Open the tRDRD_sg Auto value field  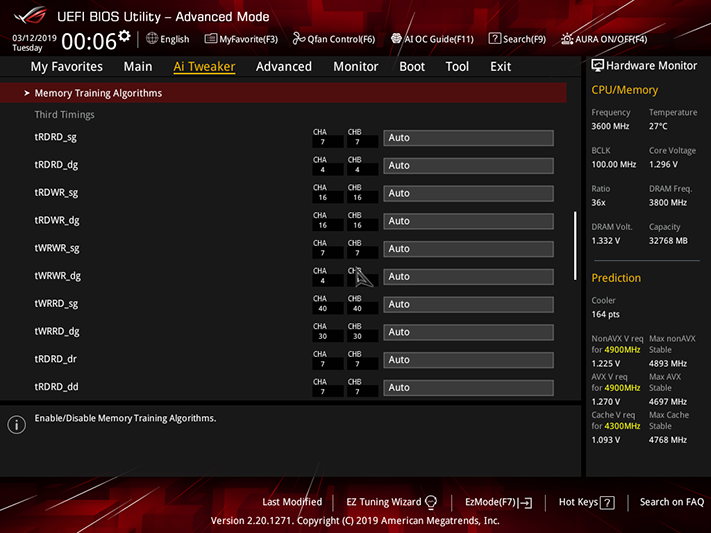point(468,138)
